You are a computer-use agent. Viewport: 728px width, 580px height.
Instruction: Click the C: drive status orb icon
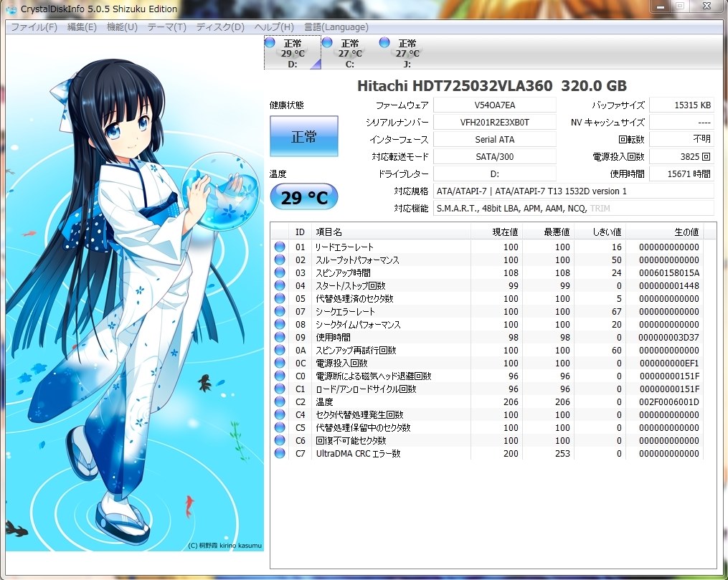click(327, 43)
